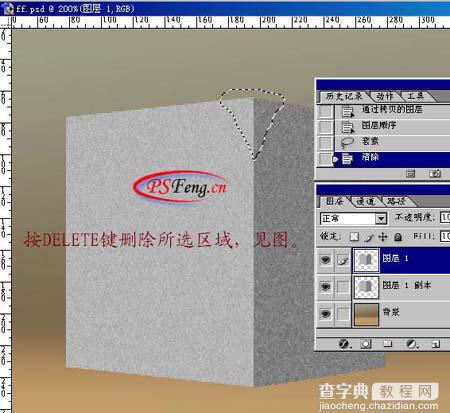Create new fill or adjustment layer
450x413 pixels.
(413, 343)
